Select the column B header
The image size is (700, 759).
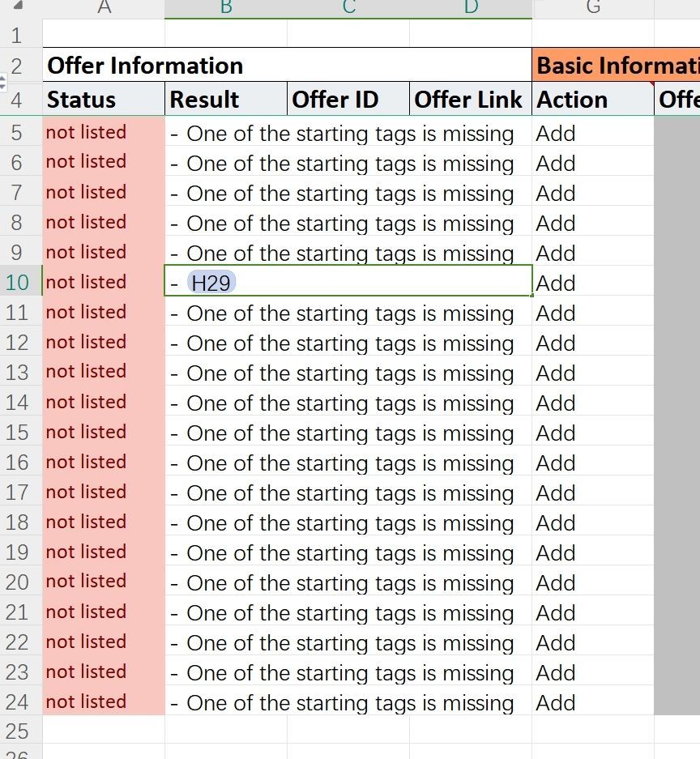[x=226, y=7]
